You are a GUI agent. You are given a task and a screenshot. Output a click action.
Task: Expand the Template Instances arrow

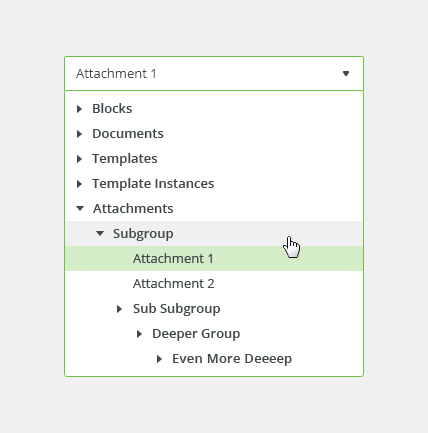79,184
